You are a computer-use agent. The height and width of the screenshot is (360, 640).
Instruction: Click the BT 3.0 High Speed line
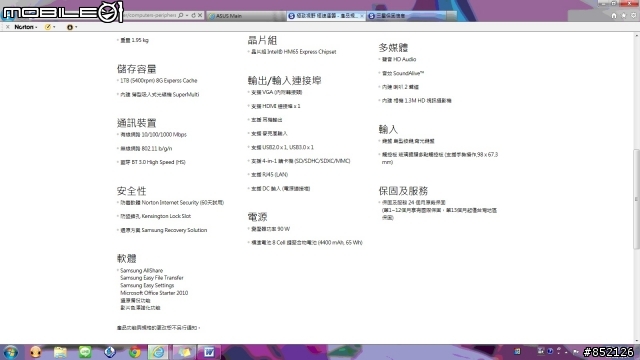point(153,162)
